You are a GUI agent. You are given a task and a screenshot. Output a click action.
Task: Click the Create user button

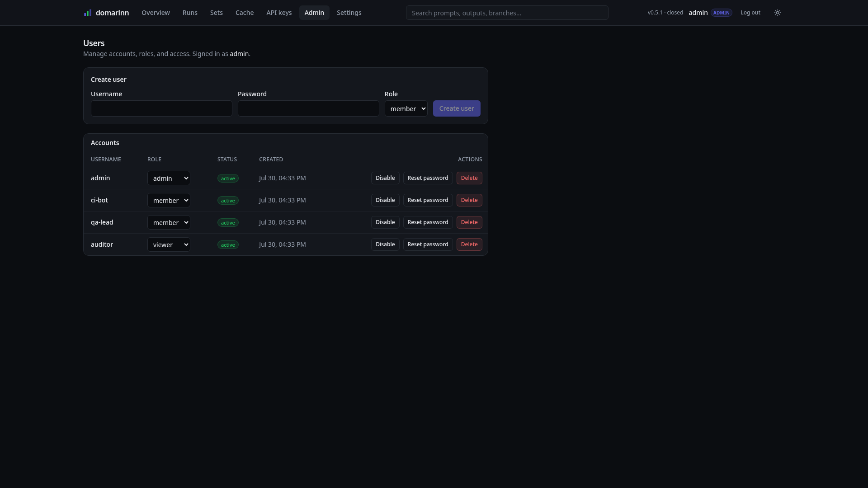(457, 108)
